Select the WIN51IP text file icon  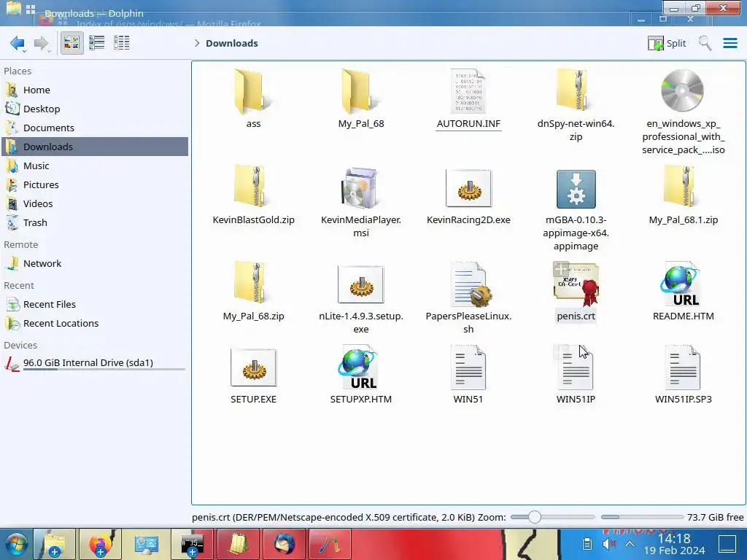tap(576, 367)
